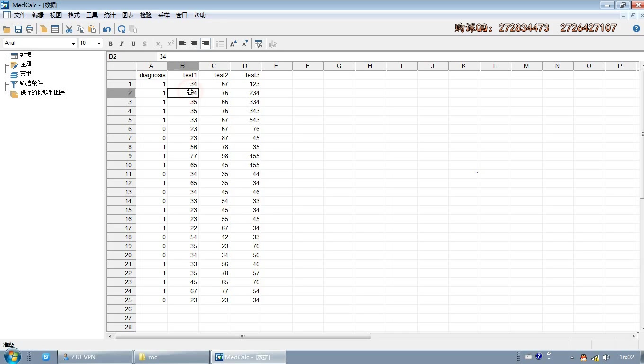This screenshot has height=364, width=644.
Task: Select 数据 in the left tree
Action: (x=26, y=55)
